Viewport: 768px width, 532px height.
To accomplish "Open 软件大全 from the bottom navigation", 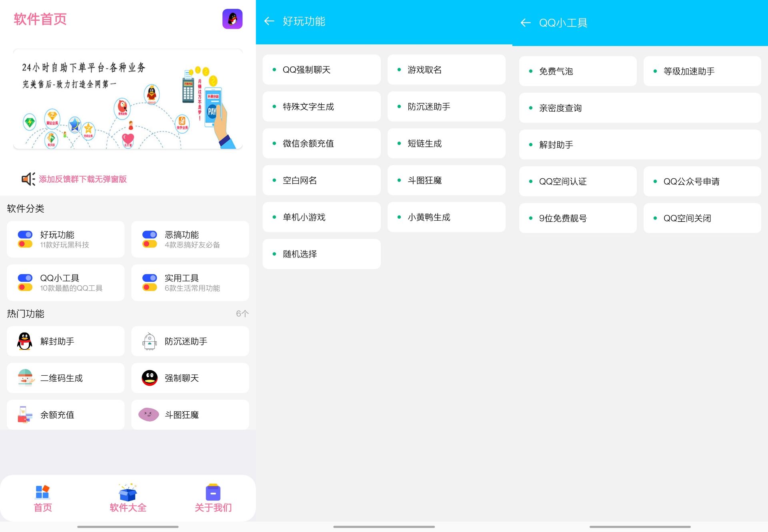I will click(127, 498).
